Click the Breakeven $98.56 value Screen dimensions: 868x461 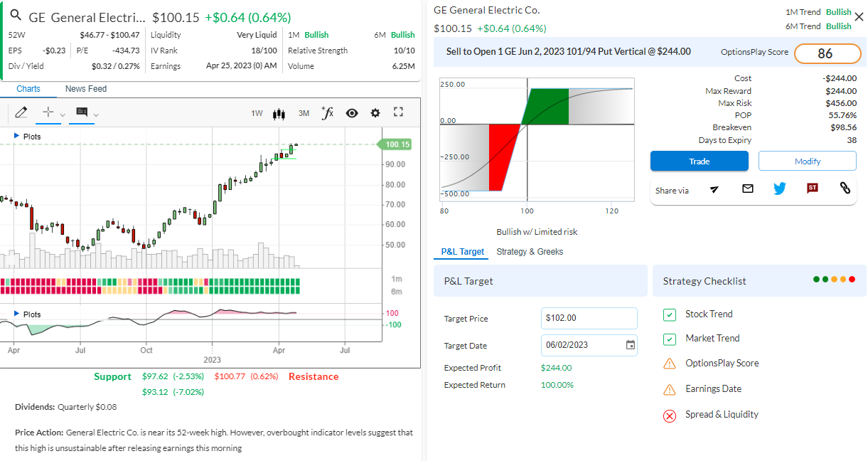(x=843, y=127)
